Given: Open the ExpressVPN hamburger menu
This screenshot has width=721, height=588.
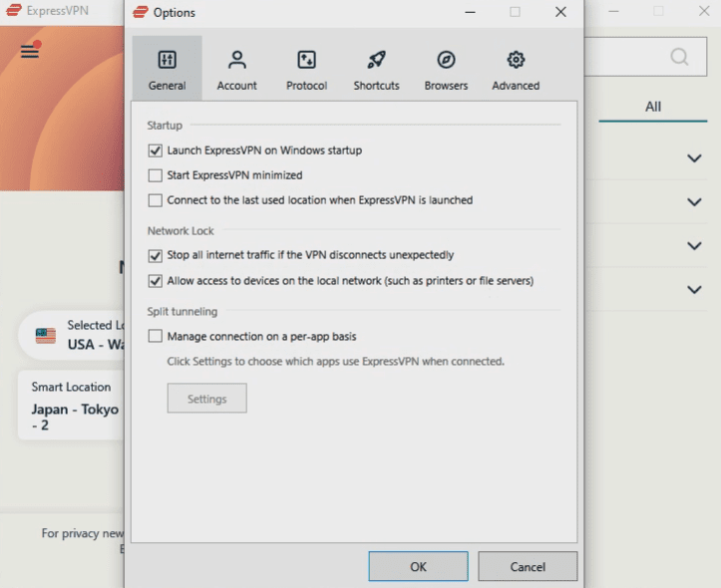Looking at the screenshot, I should 30,51.
